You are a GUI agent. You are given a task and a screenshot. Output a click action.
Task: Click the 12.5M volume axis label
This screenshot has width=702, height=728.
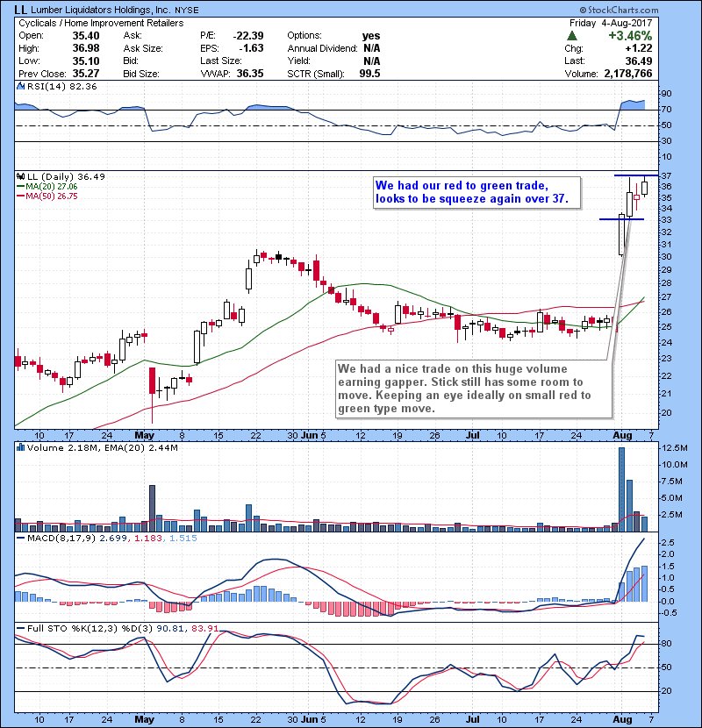[675, 448]
